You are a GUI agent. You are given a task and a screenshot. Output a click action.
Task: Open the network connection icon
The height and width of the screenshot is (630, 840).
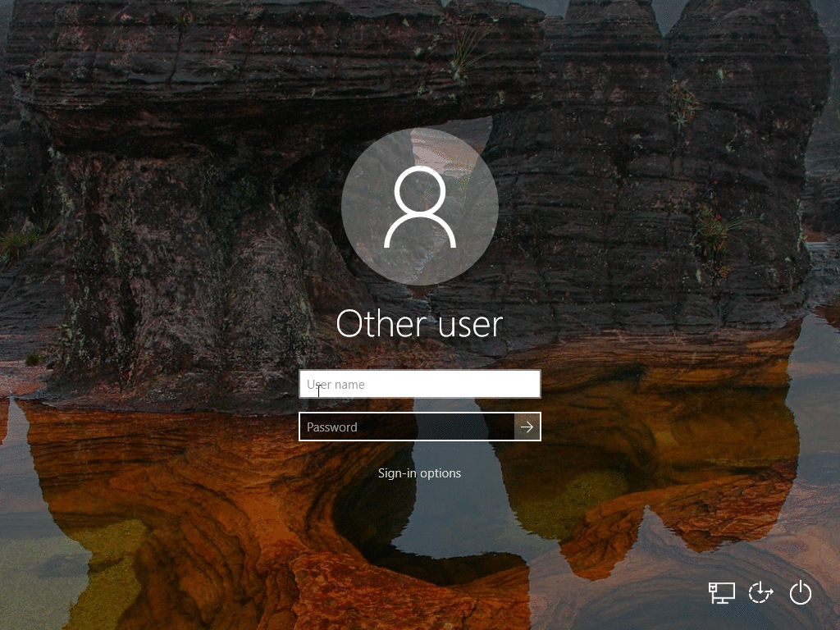(721, 592)
